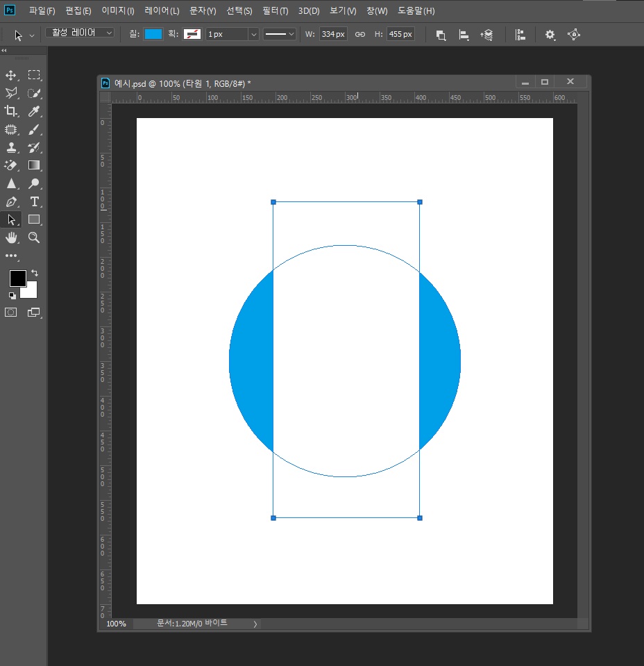The image size is (644, 666).
Task: Open the 선택(S) menu
Action: (x=239, y=11)
